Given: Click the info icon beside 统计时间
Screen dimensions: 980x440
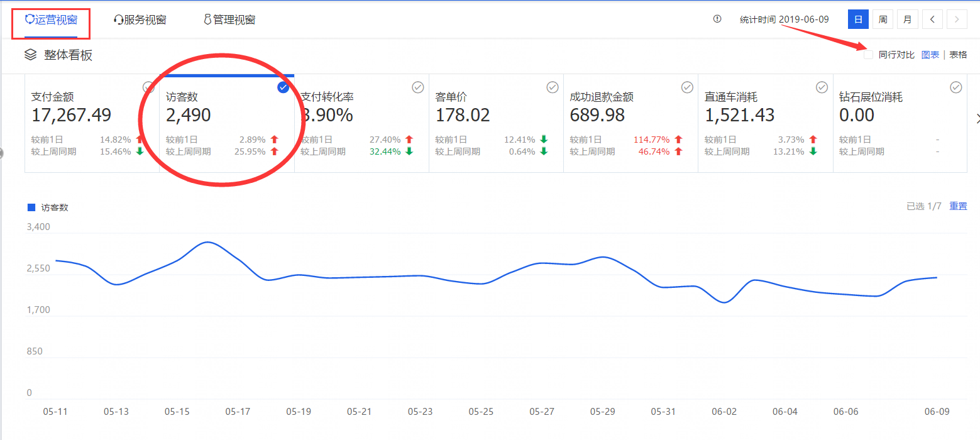Looking at the screenshot, I should [717, 19].
